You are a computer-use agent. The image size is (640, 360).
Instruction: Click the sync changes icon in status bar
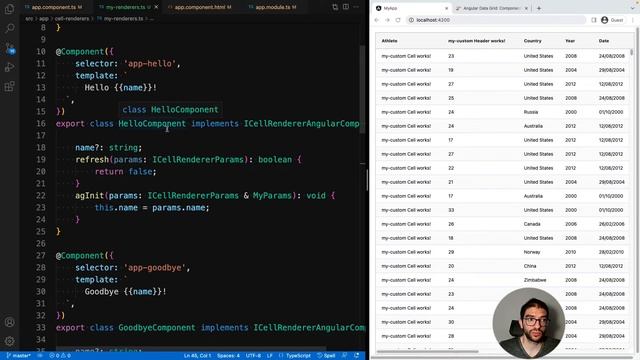pyautogui.click(x=40, y=356)
